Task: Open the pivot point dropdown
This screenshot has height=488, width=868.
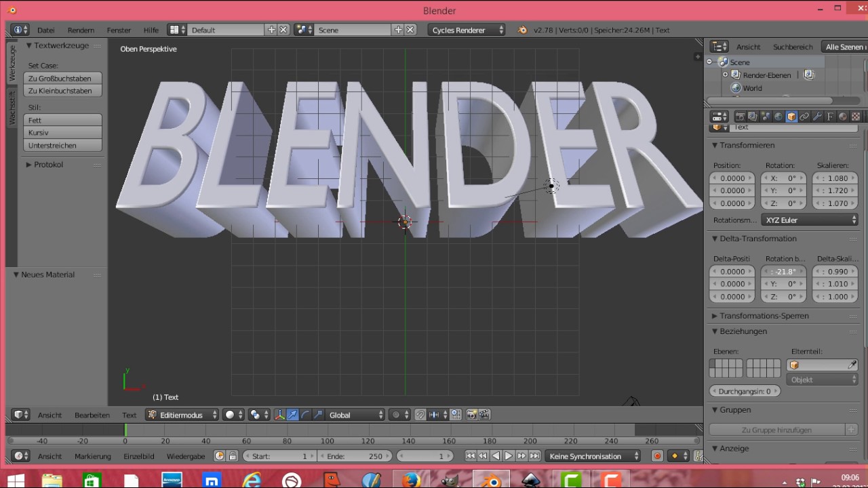Action: click(258, 415)
